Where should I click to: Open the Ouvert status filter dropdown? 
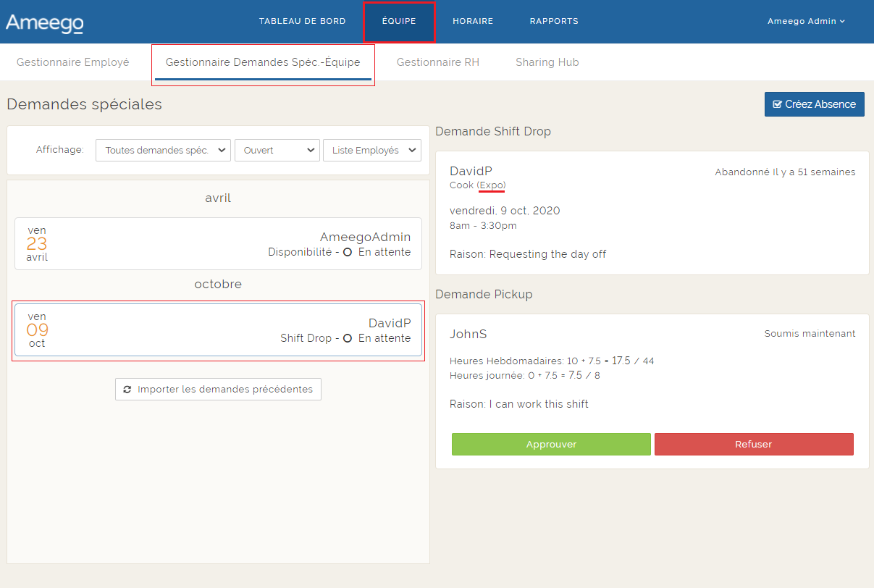coord(277,151)
